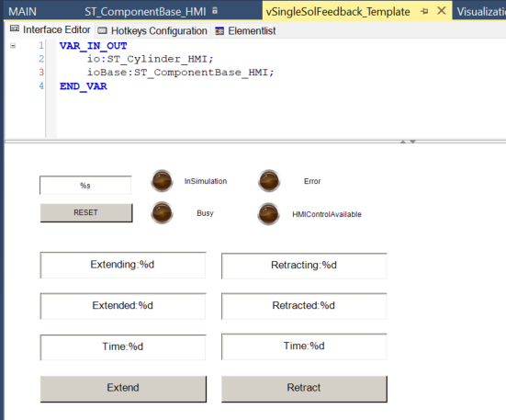Select the HMIControlAvailable lamp indicator
Image resolution: width=506 pixels, height=420 pixels.
pyautogui.click(x=268, y=214)
